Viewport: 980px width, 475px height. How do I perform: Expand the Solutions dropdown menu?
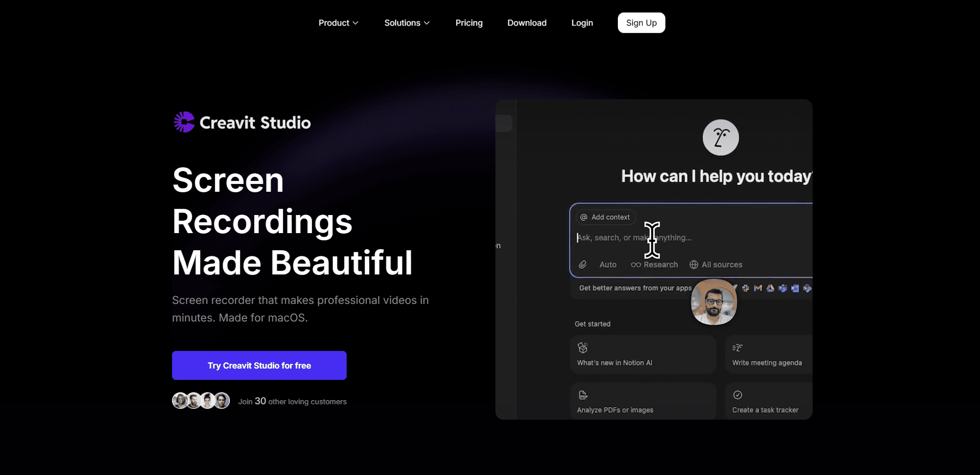407,23
